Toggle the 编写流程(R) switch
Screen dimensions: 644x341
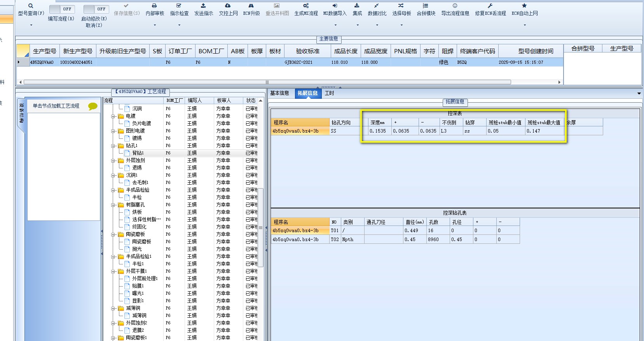pyautogui.click(x=62, y=9)
